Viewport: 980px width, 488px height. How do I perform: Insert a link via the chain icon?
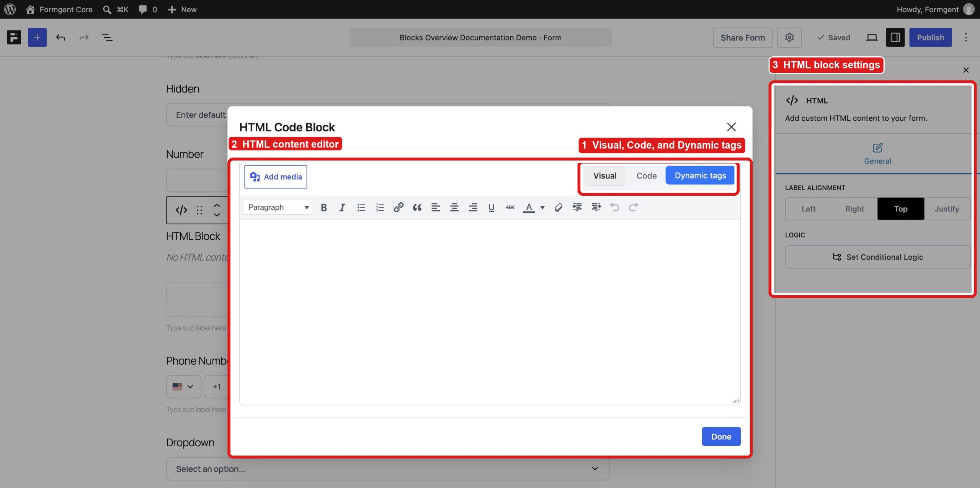point(398,207)
